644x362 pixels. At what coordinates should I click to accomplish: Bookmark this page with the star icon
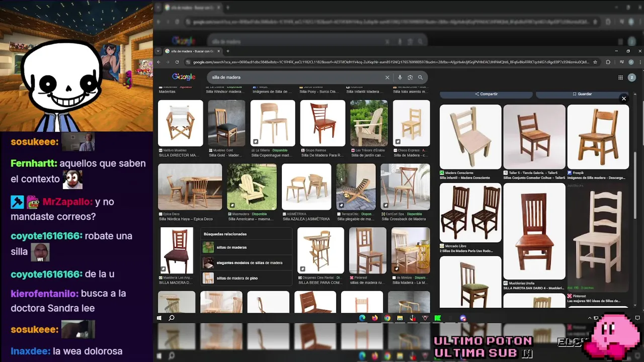tap(595, 62)
